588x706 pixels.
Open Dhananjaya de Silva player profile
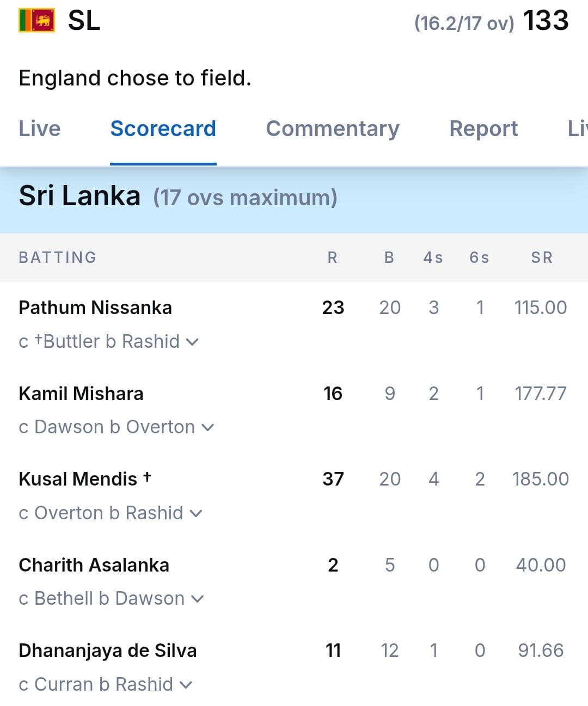[107, 650]
